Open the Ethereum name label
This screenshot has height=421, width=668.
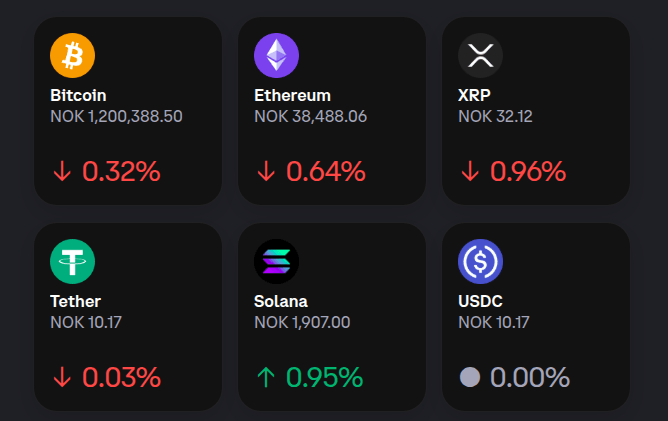(x=292, y=96)
